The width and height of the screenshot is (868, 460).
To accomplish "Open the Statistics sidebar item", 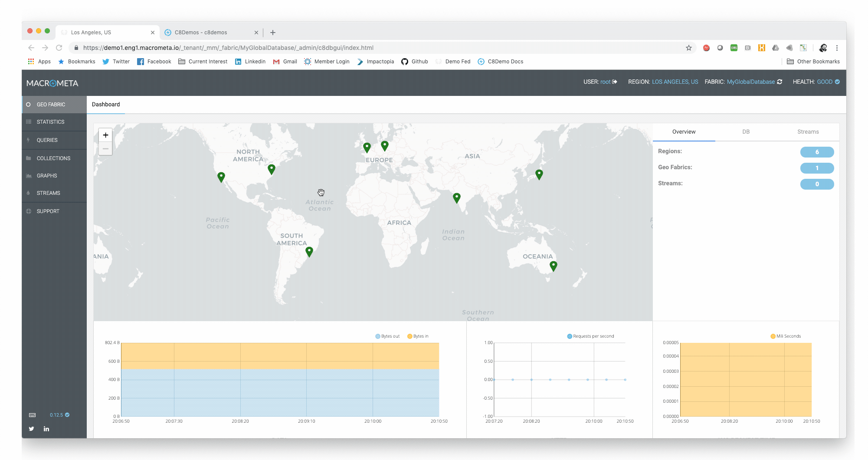I will point(54,122).
